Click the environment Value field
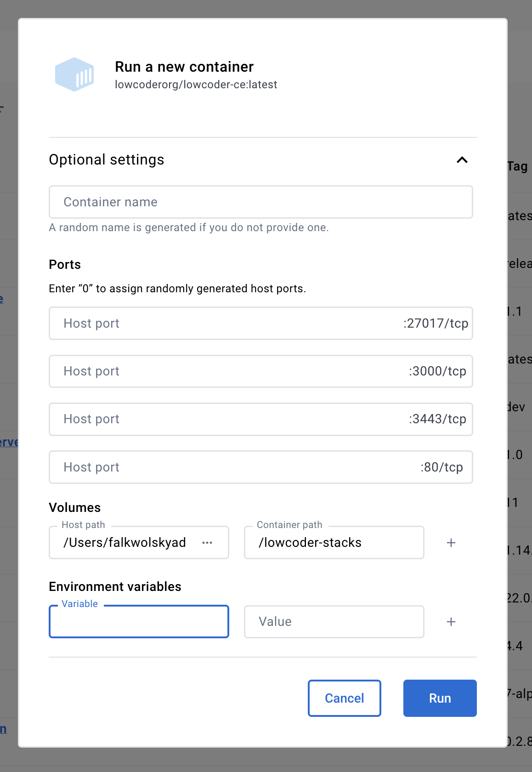Viewport: 532px width, 772px height. pyautogui.click(x=334, y=622)
